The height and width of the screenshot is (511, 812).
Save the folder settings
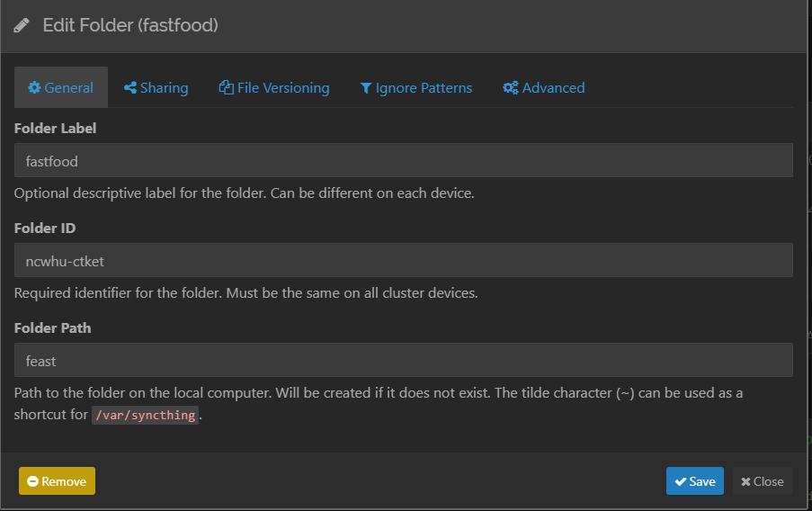(x=694, y=481)
